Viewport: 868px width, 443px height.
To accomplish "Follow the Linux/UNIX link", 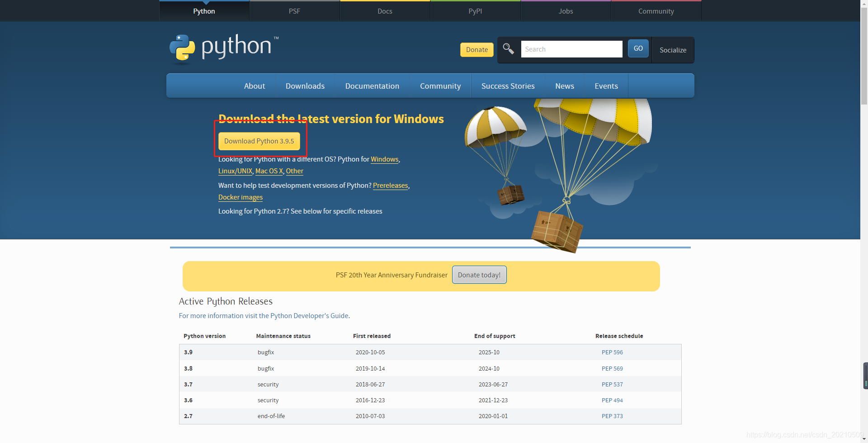I will [235, 171].
